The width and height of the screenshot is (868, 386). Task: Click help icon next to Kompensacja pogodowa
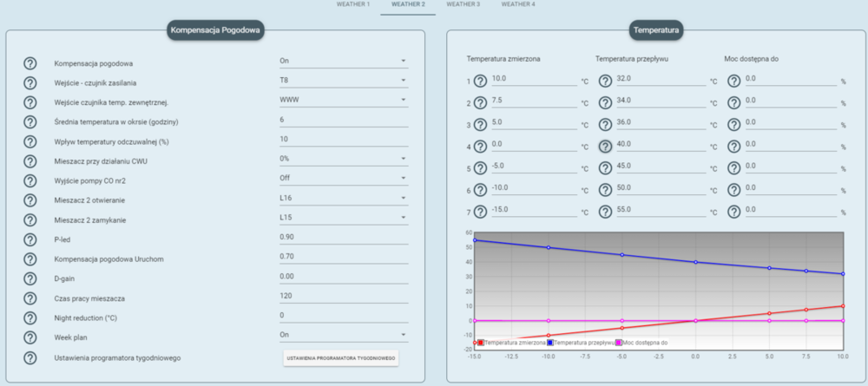click(x=30, y=63)
